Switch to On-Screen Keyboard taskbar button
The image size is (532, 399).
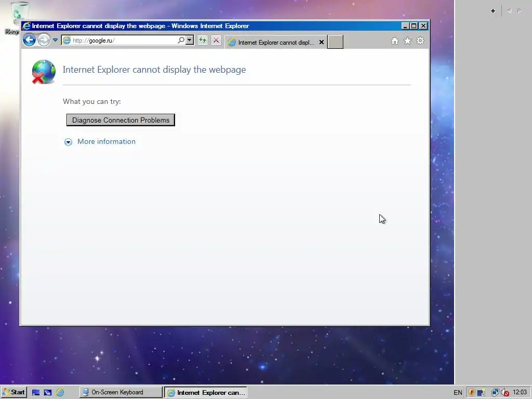(x=121, y=392)
